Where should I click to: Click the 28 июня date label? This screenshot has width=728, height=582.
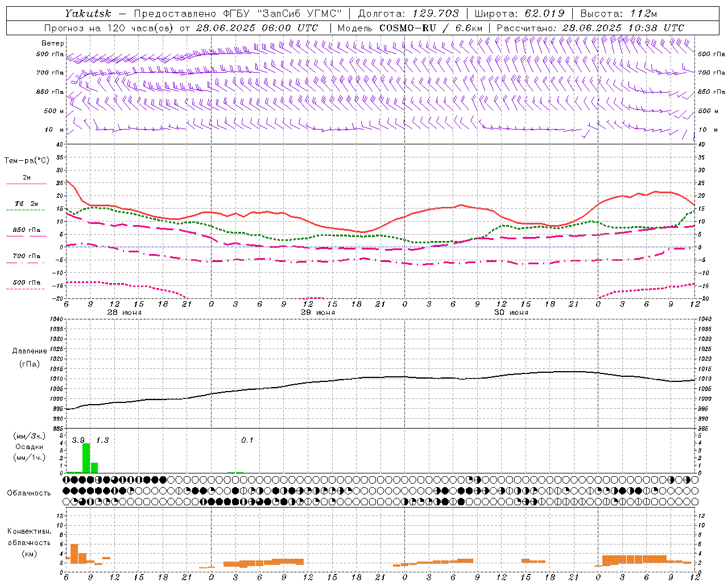125,313
